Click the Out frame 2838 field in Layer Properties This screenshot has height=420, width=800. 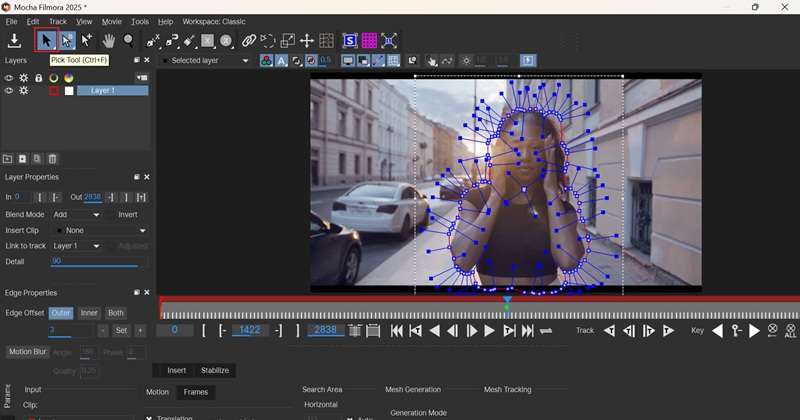(92, 197)
